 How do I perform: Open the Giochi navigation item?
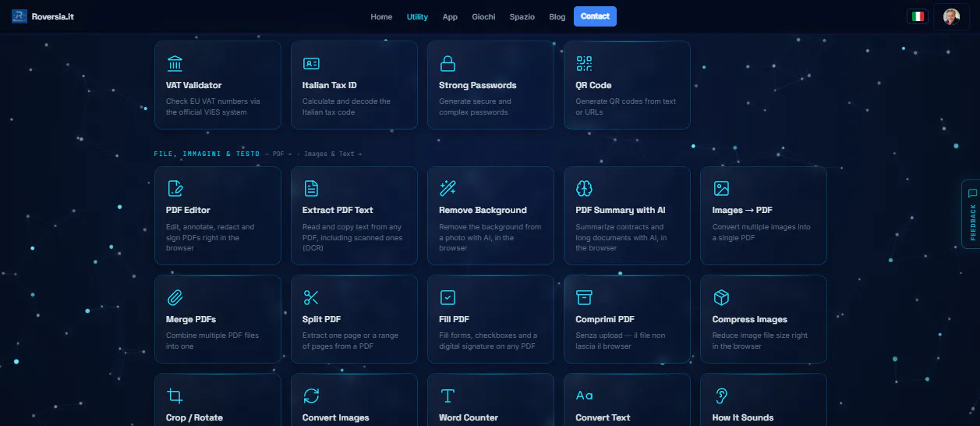(483, 16)
